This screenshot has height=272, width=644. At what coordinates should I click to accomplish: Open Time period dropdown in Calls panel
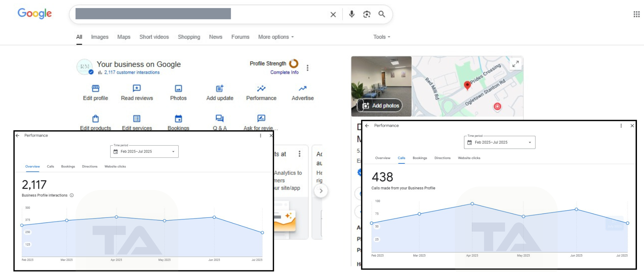pos(499,143)
